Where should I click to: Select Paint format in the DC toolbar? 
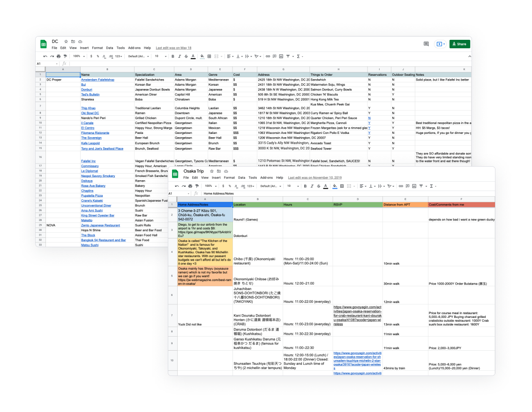click(65, 56)
